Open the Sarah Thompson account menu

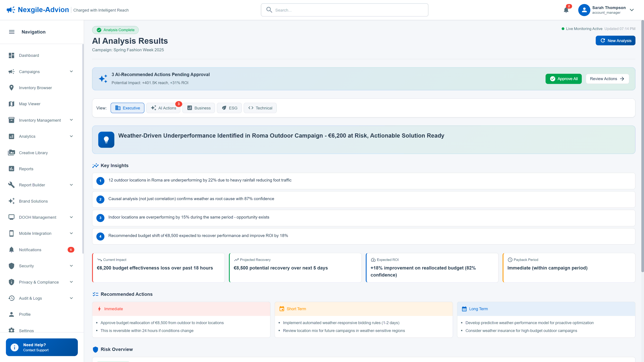tap(607, 10)
